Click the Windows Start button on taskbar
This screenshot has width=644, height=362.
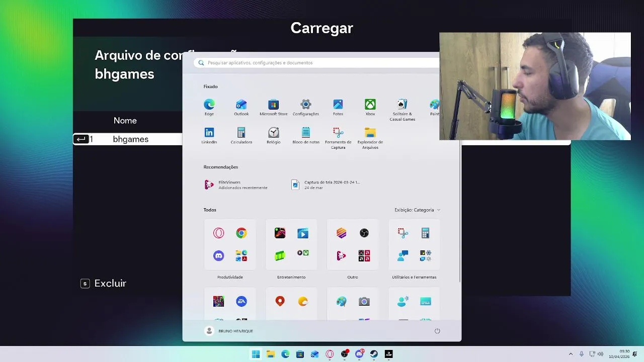point(256,354)
